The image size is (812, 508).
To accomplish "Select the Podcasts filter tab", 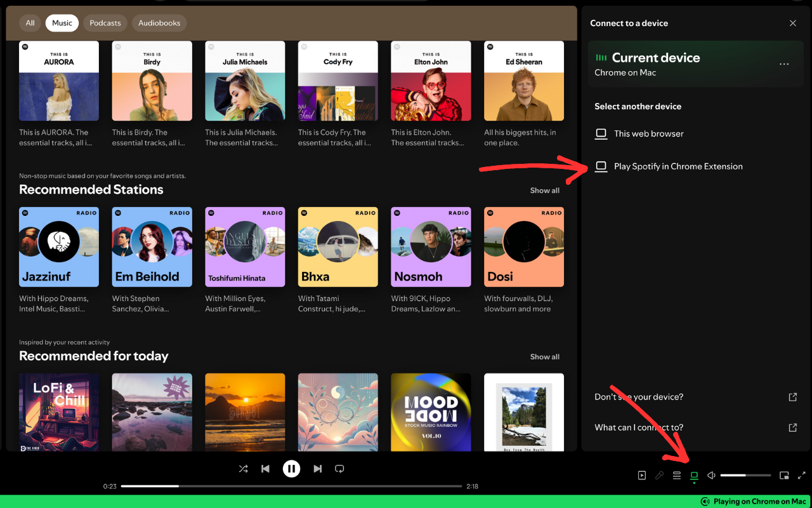I will point(105,23).
